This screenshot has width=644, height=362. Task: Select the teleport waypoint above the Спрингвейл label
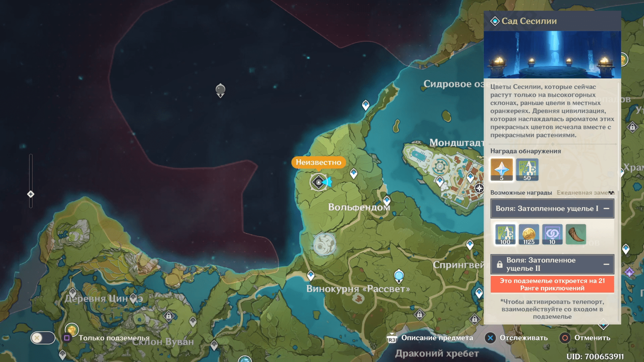[x=470, y=245]
